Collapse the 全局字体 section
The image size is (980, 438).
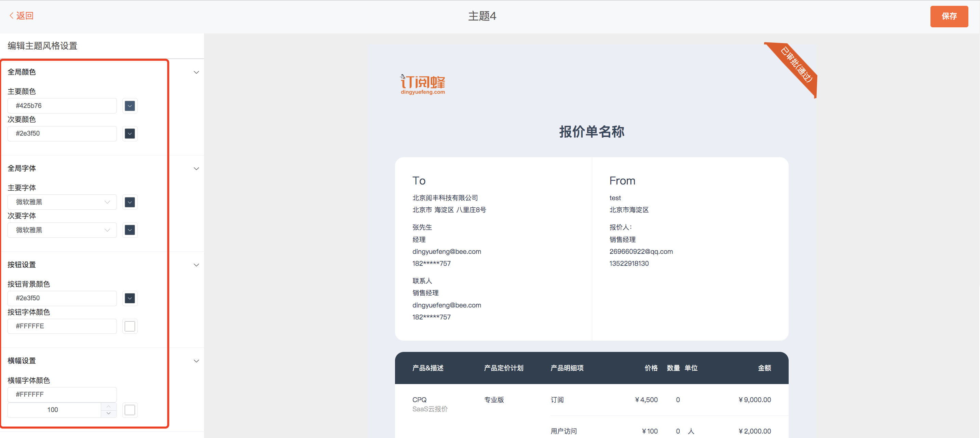tap(196, 168)
